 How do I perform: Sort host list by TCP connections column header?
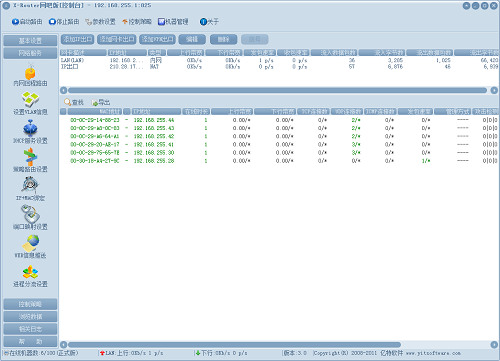313,111
